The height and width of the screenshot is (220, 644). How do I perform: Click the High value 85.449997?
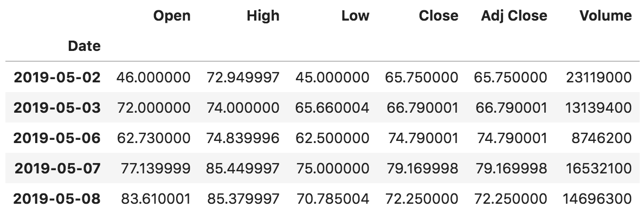[x=243, y=168]
